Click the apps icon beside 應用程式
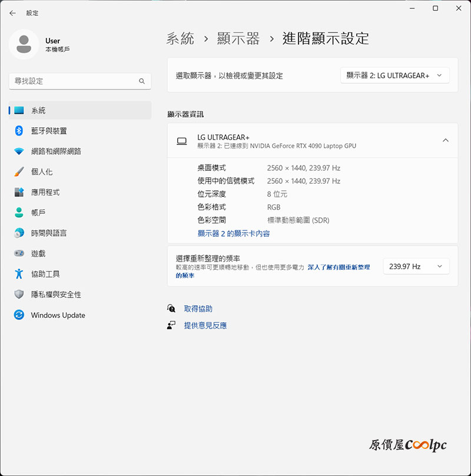This screenshot has height=476, width=471. point(19,192)
